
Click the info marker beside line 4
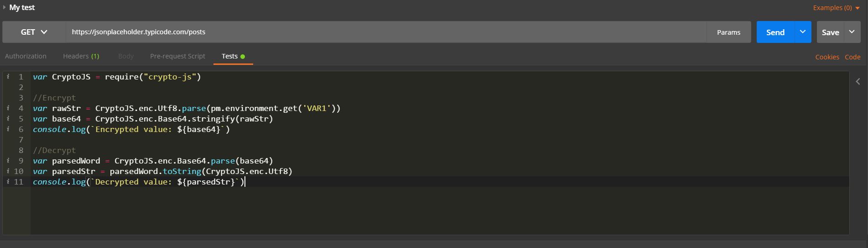click(8, 108)
